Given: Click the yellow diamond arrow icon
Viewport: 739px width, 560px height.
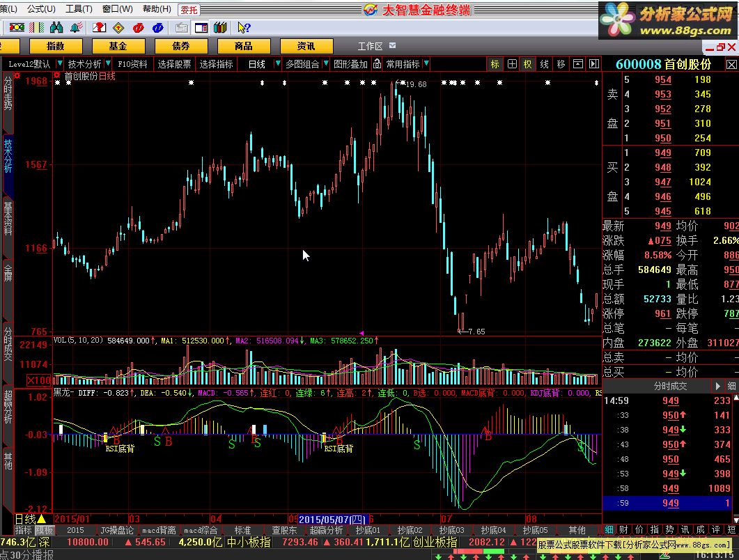Looking at the screenshot, I should tap(118, 28).
